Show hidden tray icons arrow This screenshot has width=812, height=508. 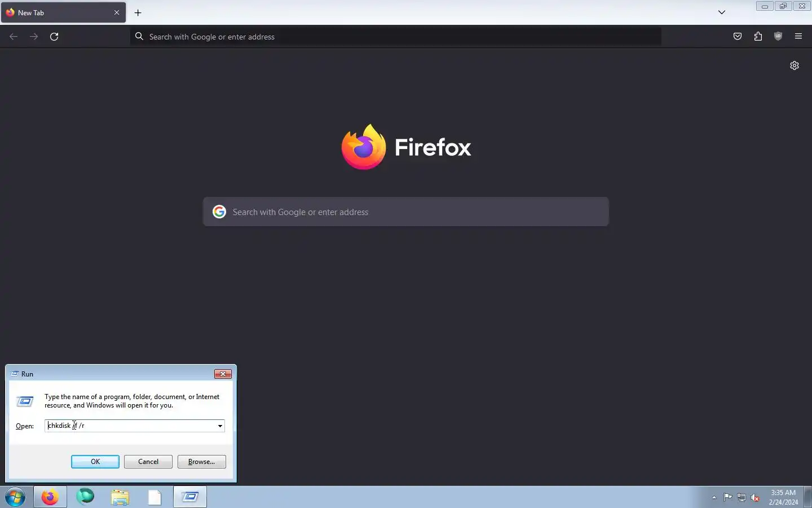(x=714, y=498)
